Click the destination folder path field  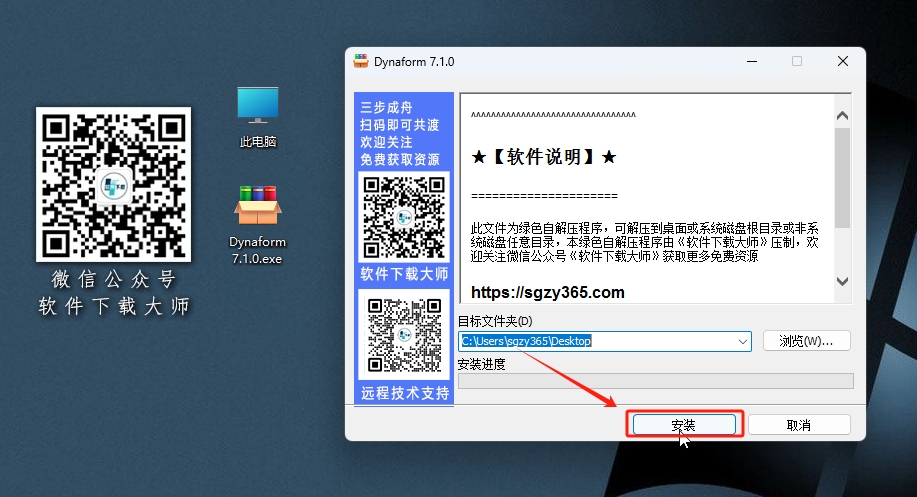point(605,341)
